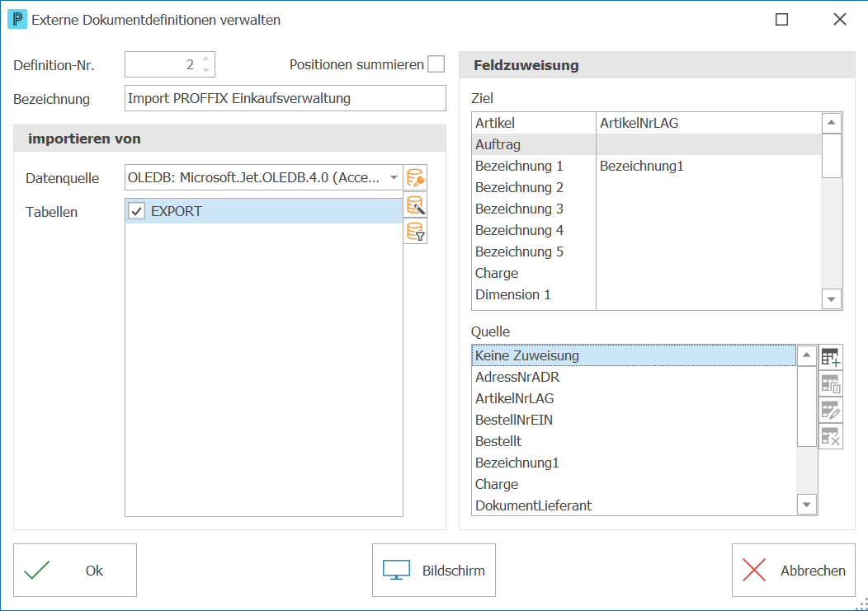Click Bezeichnung1 assigned value in Ziel
The image size is (868, 611).
(642, 166)
